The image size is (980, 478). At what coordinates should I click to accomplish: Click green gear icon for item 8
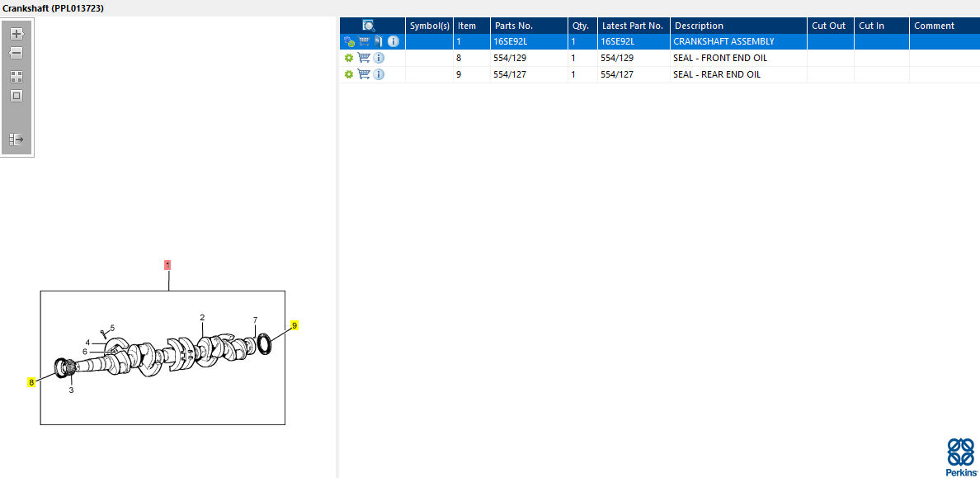pyautogui.click(x=349, y=58)
